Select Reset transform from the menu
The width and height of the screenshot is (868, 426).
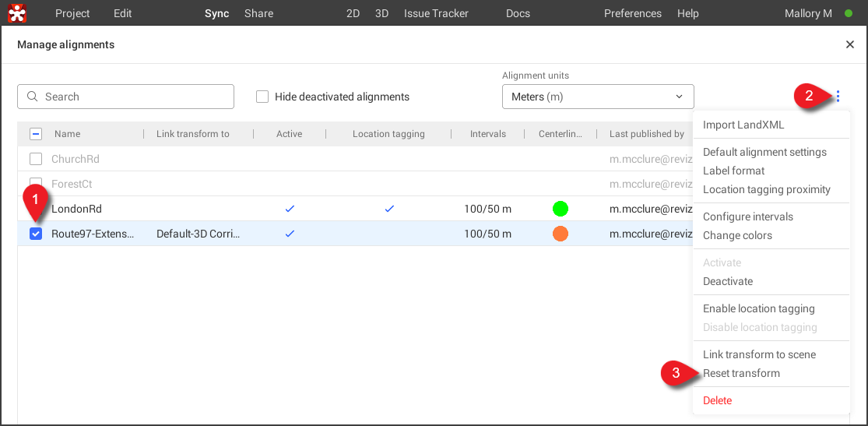click(x=741, y=373)
